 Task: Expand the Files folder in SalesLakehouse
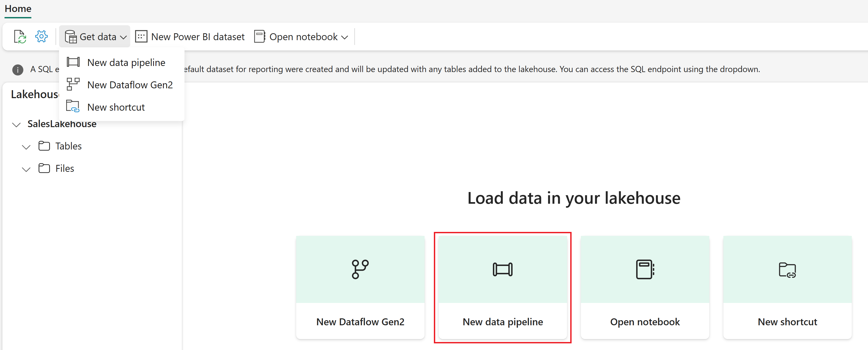[26, 168]
